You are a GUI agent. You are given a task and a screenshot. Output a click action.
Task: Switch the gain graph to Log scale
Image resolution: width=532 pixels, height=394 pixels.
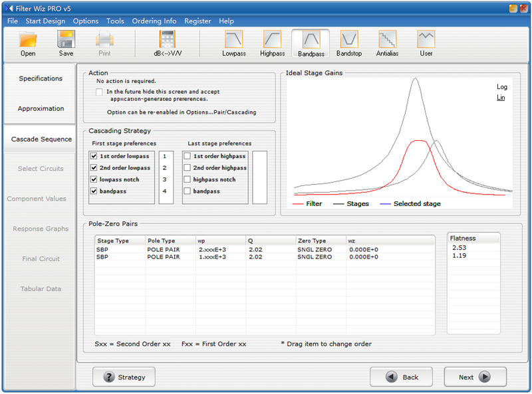(x=502, y=87)
